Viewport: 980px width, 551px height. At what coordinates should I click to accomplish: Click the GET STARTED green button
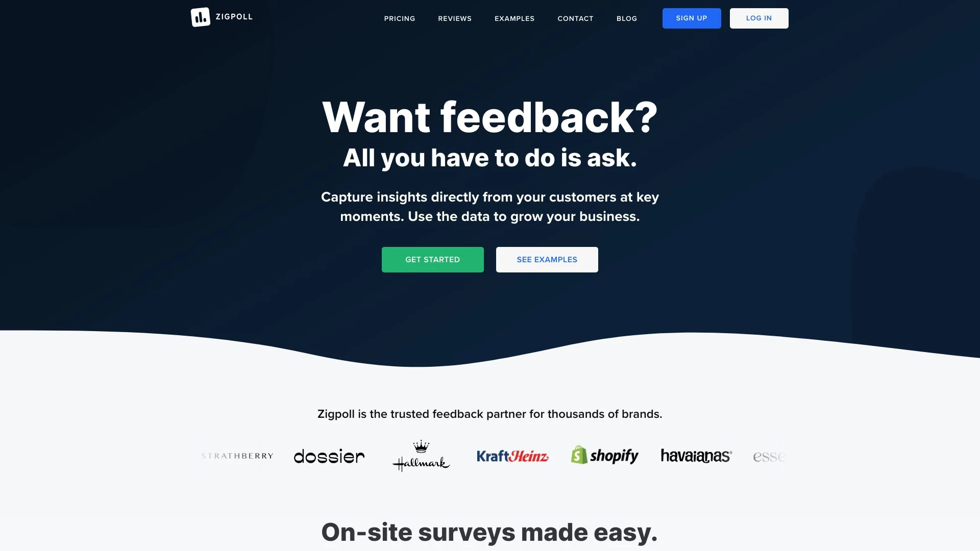[432, 260]
